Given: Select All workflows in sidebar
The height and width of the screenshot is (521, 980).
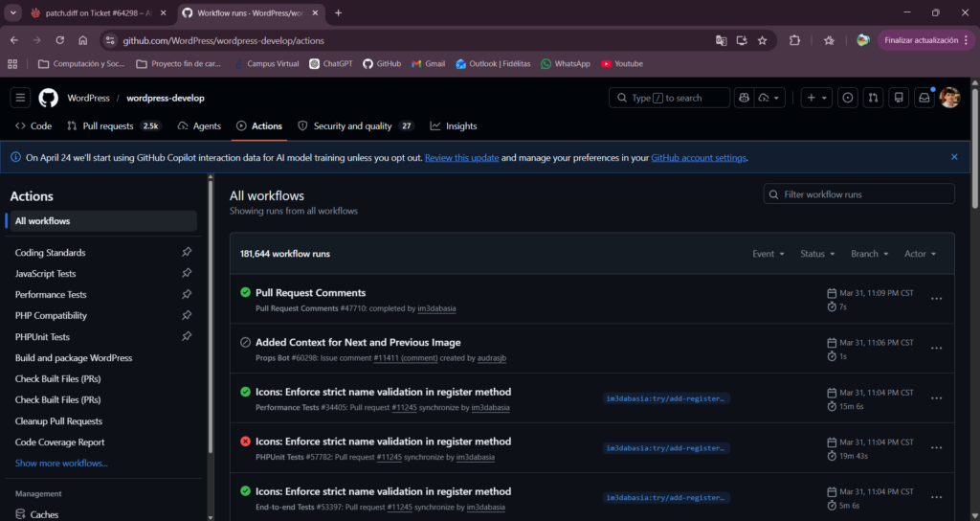Looking at the screenshot, I should (x=103, y=221).
